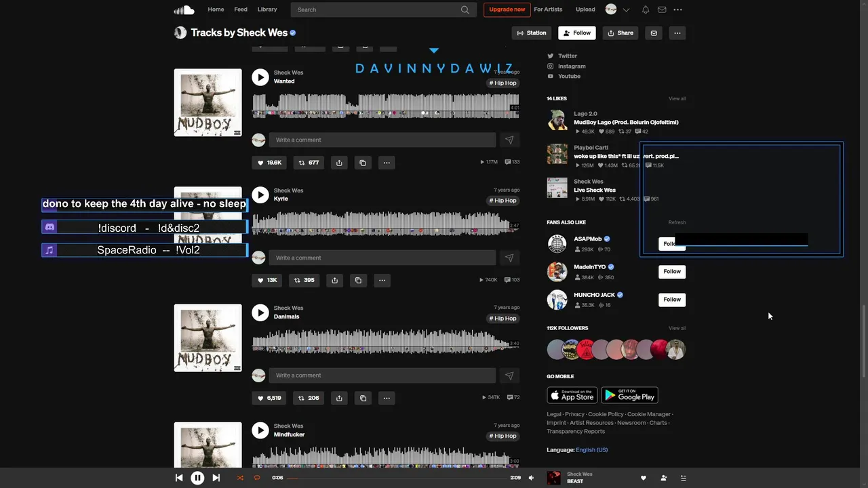
Task: Open the Home tab
Action: 216,9
